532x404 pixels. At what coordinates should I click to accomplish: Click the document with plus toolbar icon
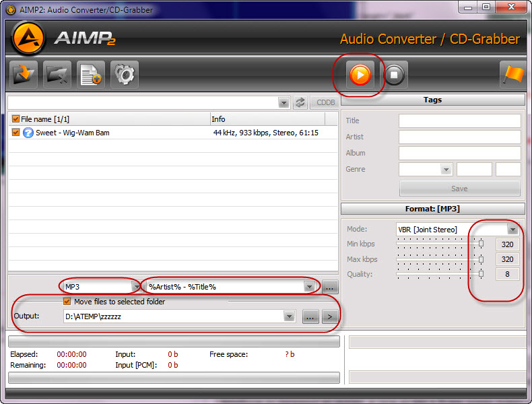[91, 75]
